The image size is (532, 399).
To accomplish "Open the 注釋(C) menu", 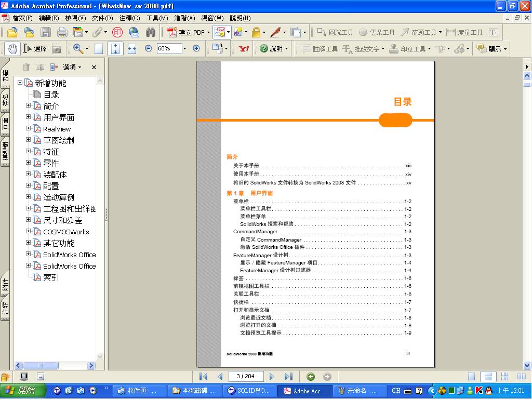I will click(x=129, y=18).
